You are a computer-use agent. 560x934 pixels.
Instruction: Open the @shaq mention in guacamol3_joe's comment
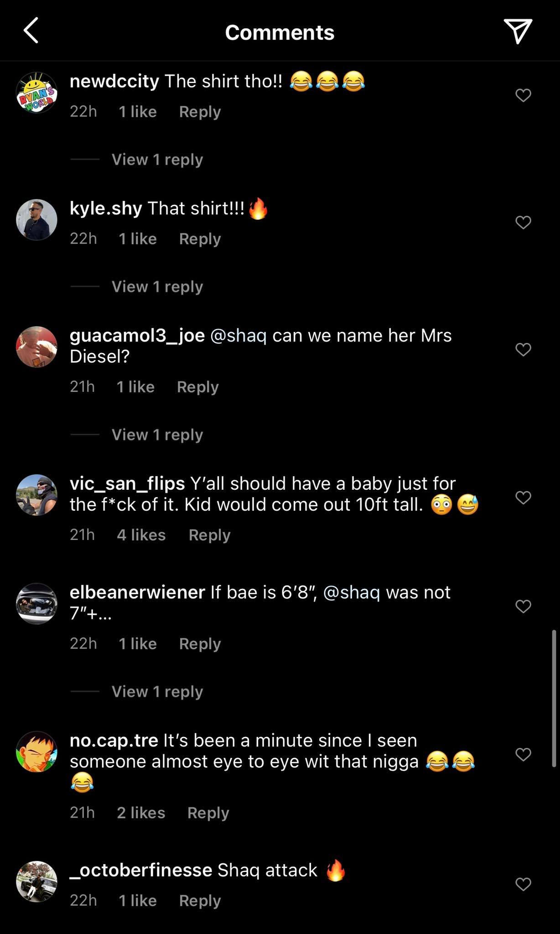pos(238,336)
